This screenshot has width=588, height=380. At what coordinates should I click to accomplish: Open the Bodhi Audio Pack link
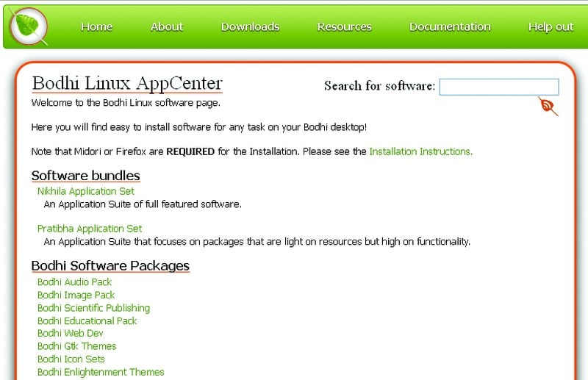(x=75, y=282)
